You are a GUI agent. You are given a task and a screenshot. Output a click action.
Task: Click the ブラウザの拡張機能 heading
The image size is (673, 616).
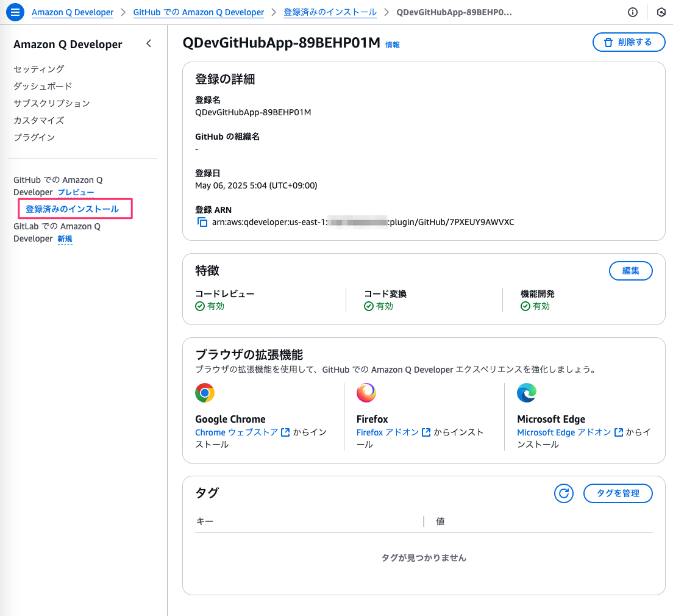249,354
